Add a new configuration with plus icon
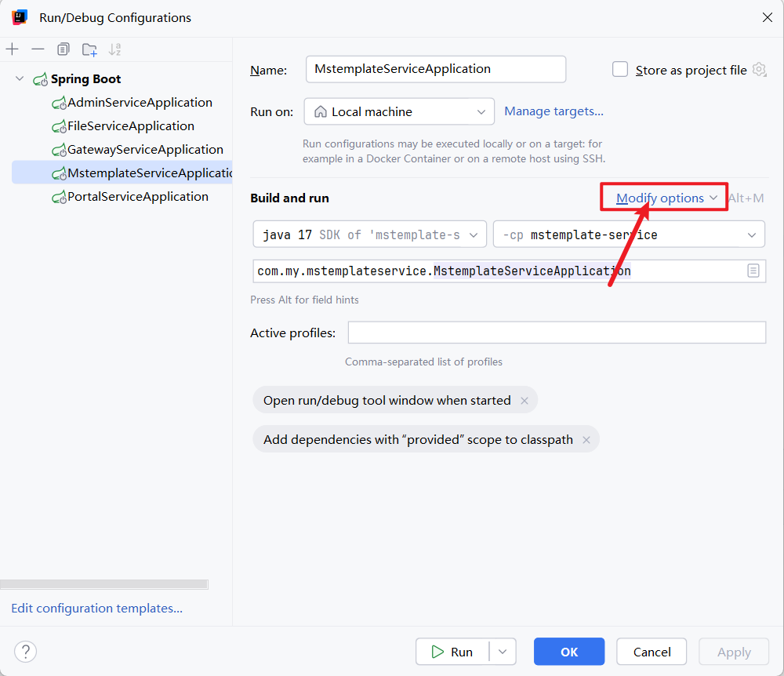 point(12,49)
